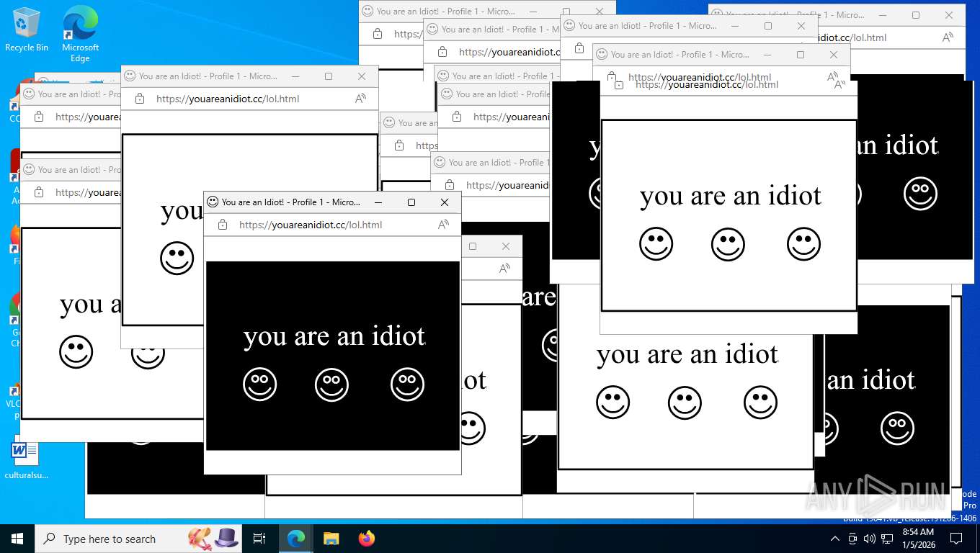Click 'you are an idiot' in upper-right white window
980x553 pixels.
click(731, 196)
